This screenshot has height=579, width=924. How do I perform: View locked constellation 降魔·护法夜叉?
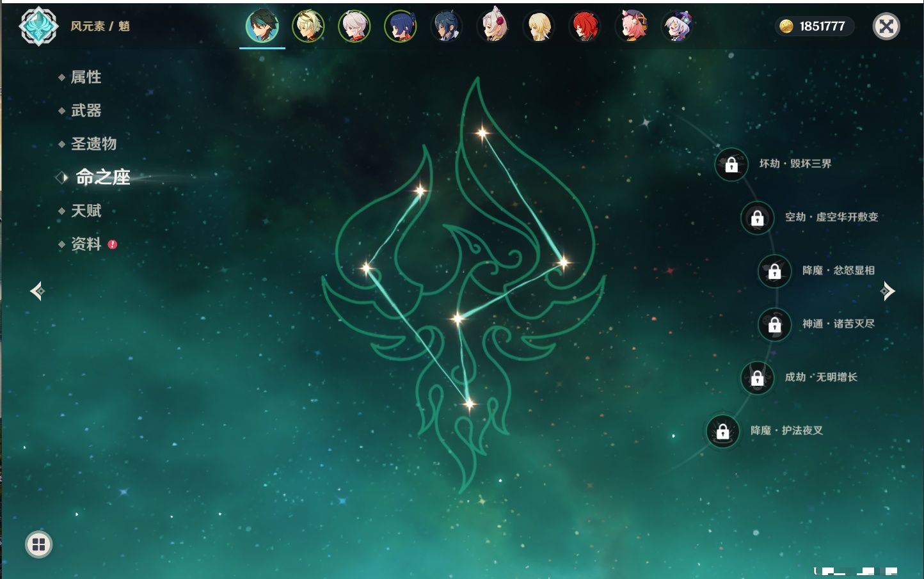(722, 431)
